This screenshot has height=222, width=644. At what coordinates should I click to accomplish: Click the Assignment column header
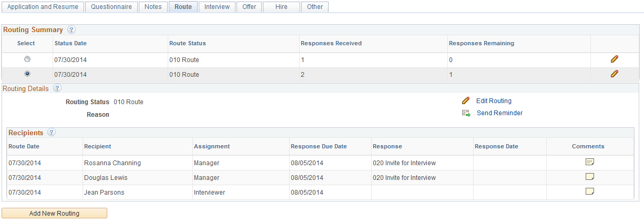pos(211,146)
